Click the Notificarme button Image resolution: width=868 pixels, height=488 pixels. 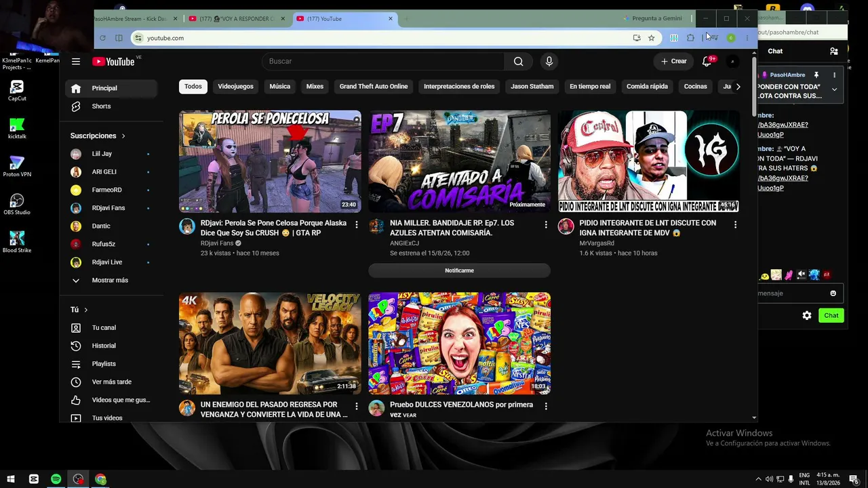[459, 270]
